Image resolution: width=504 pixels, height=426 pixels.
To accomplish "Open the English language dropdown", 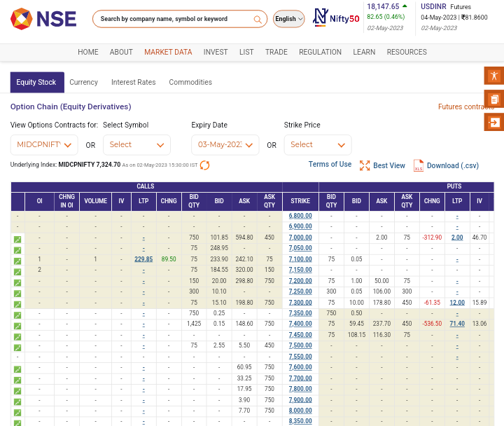I will [x=288, y=19].
